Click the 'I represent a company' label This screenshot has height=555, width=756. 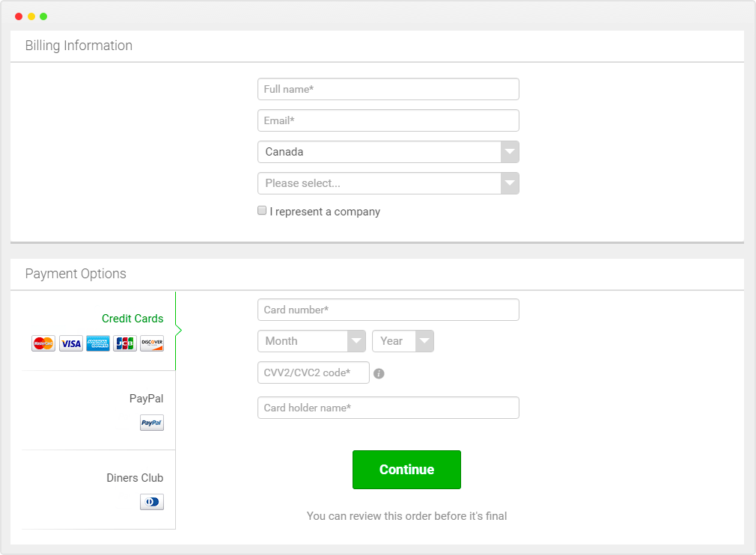(325, 212)
